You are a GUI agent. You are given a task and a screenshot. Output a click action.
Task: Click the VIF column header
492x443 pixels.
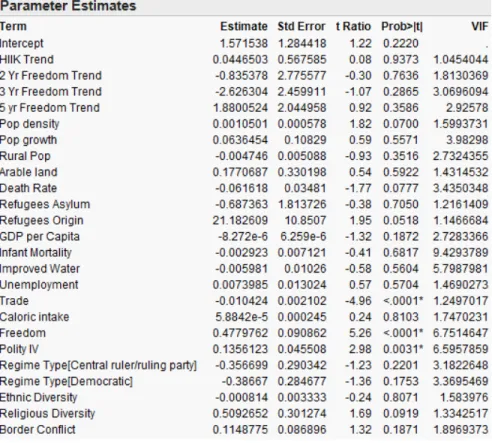point(480,26)
